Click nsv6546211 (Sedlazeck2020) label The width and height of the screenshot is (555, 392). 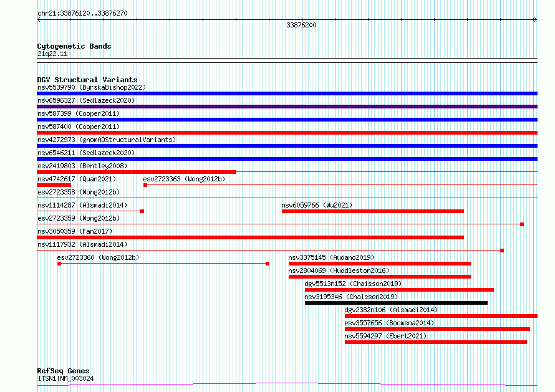(x=86, y=153)
